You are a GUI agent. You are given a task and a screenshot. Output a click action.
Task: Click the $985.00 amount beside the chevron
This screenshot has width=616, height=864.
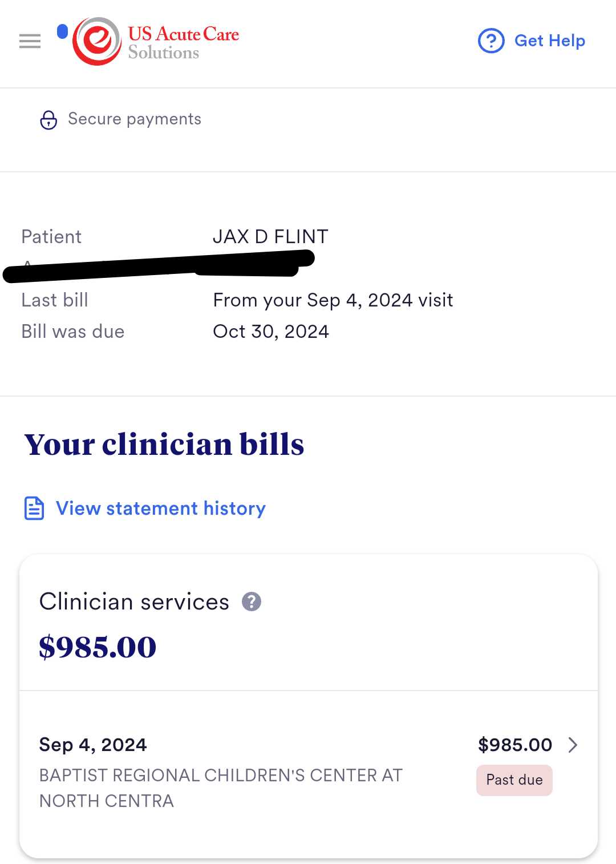point(514,745)
